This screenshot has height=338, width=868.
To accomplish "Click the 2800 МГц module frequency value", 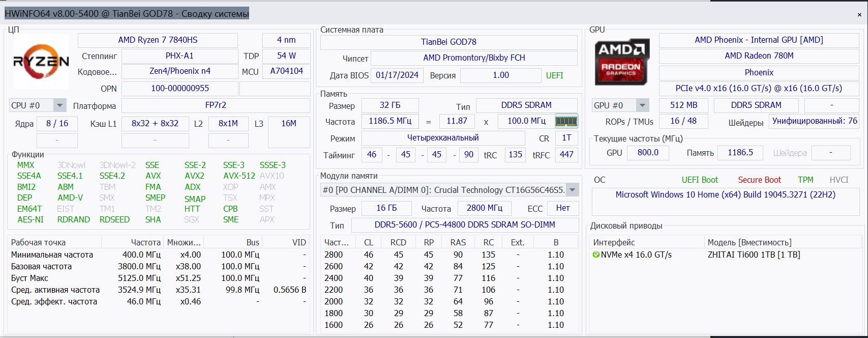I will [x=484, y=208].
